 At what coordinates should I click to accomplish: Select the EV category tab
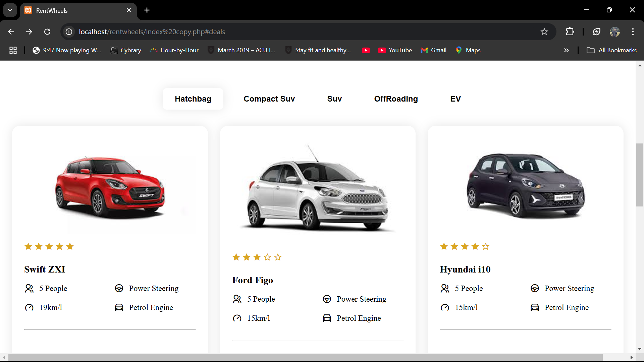click(455, 99)
